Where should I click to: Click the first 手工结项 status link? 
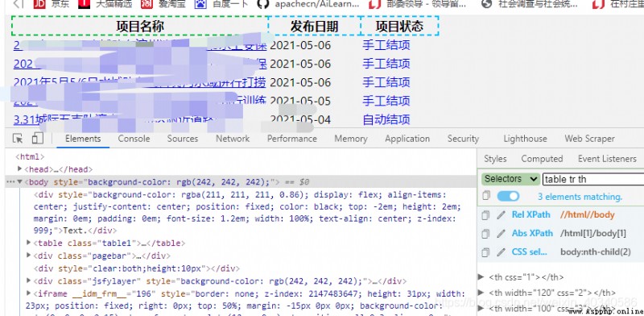coord(386,45)
